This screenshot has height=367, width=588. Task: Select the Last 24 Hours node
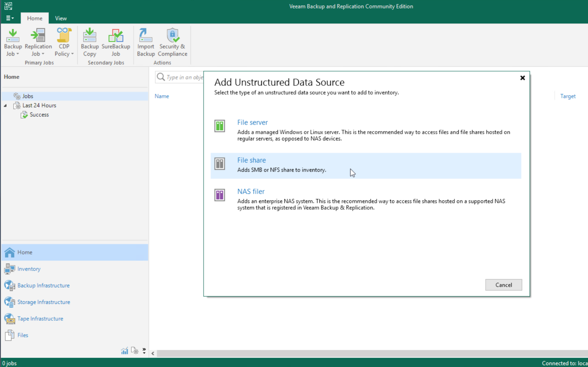point(39,105)
